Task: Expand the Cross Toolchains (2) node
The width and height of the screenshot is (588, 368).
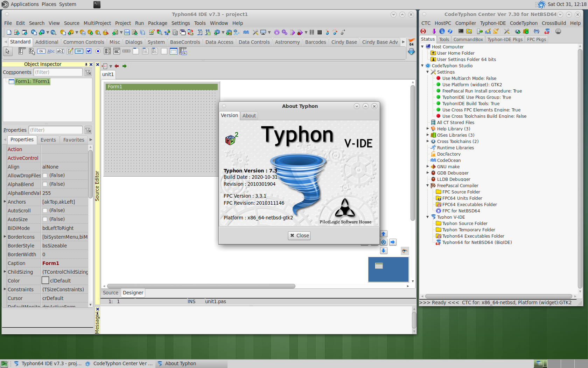Action: point(428,141)
